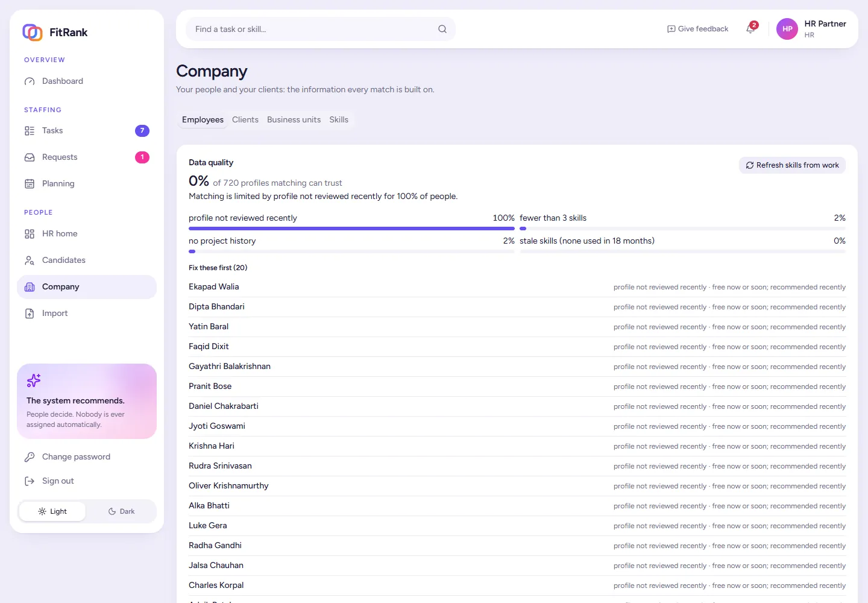Click the HR home grid icon
The width and height of the screenshot is (868, 603).
[30, 234]
